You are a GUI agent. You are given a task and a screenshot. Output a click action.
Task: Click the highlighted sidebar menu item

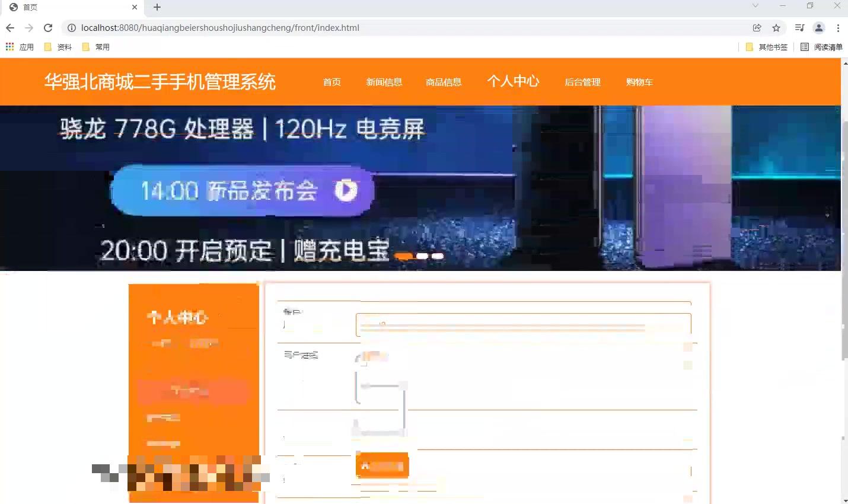pyautogui.click(x=193, y=391)
